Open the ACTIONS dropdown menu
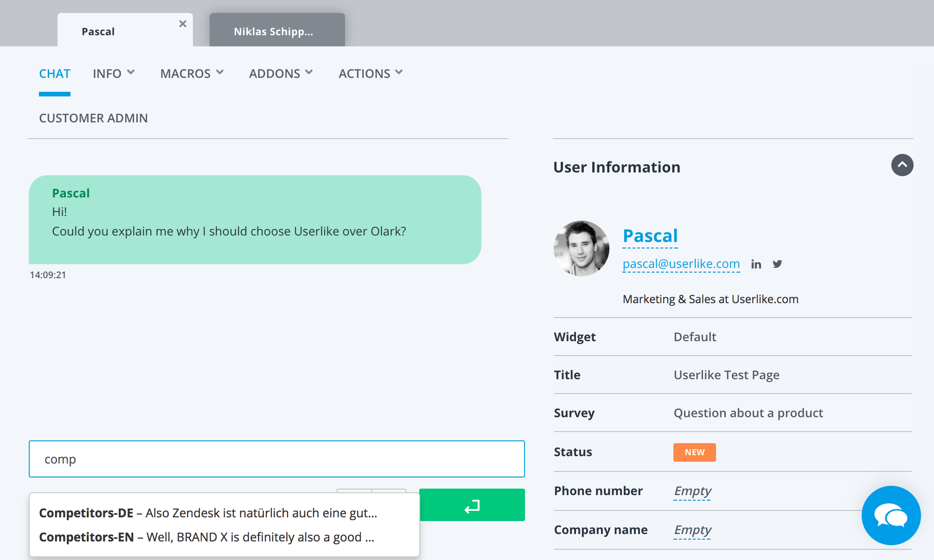 [371, 73]
